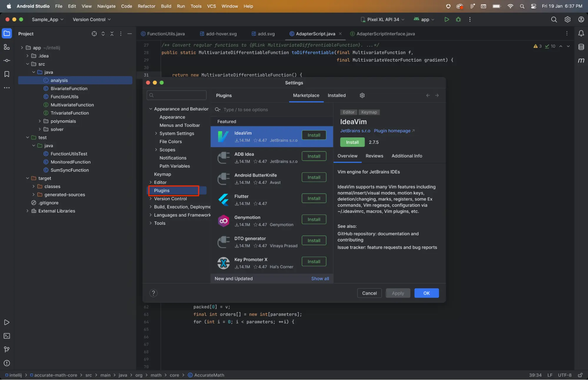
Task: Open the Structure tool window icon
Action: (x=7, y=47)
